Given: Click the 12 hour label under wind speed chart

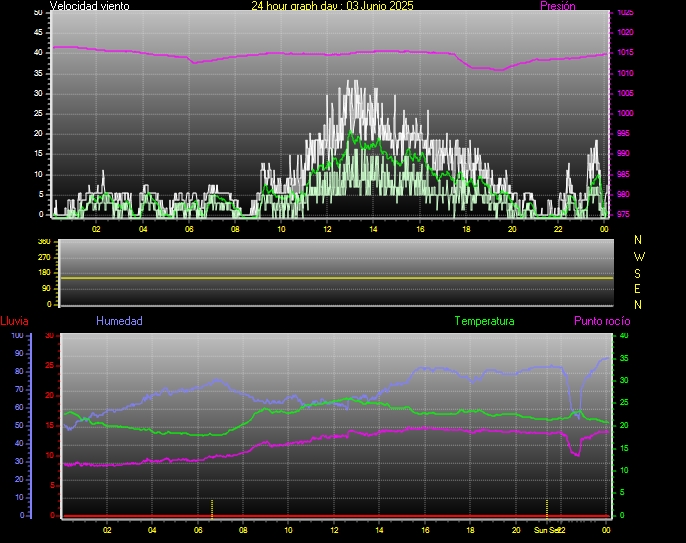Looking at the screenshot, I should [x=327, y=229].
